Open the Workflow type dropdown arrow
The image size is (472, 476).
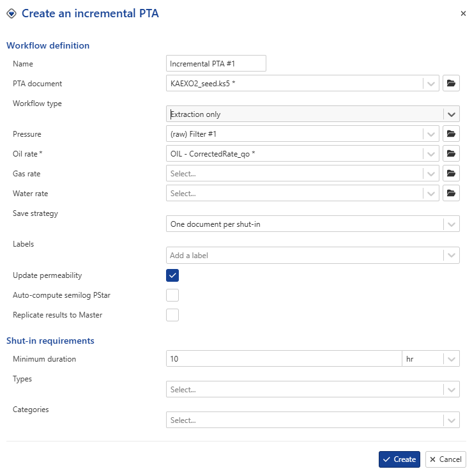pos(452,114)
